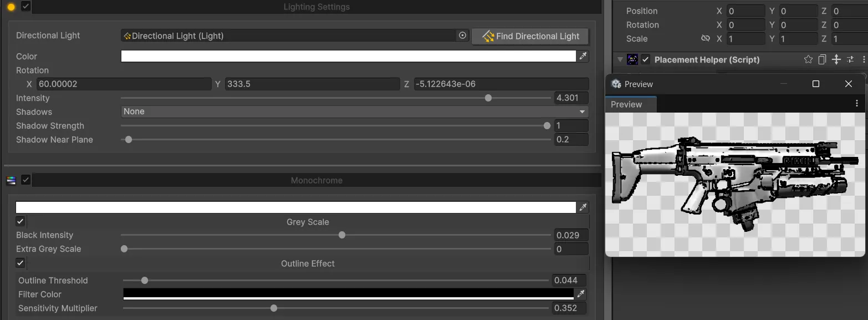Click the Find Directional Light button

(x=530, y=36)
